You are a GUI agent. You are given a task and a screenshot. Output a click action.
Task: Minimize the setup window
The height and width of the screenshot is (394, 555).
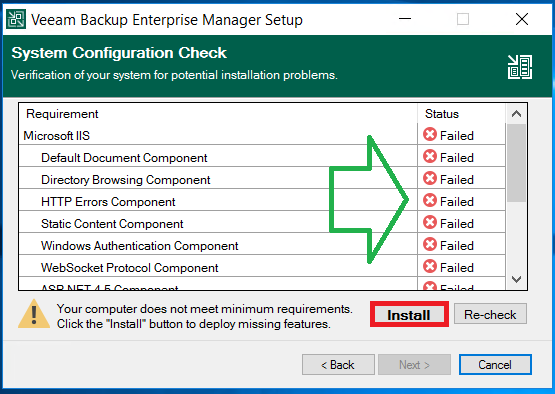[405, 19]
